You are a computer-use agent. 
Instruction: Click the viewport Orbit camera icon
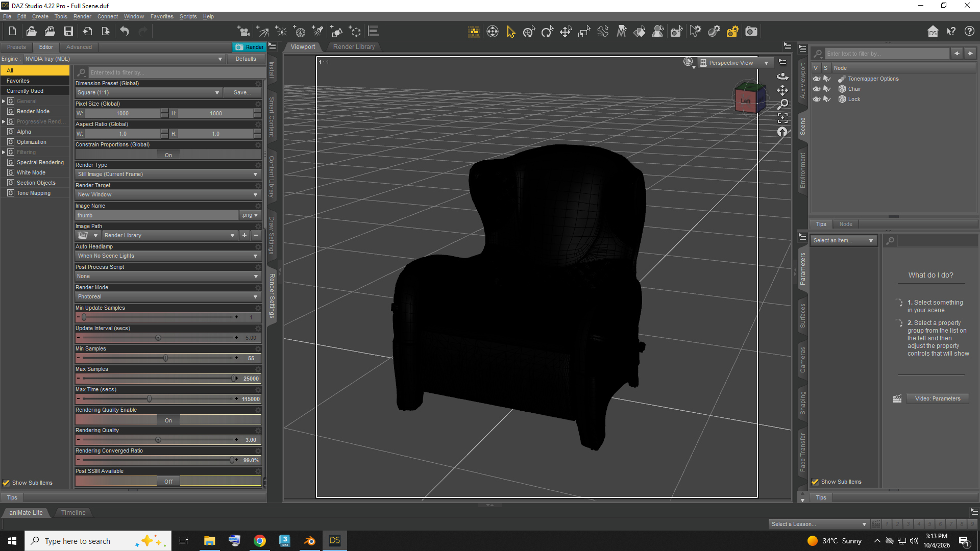[x=782, y=77]
